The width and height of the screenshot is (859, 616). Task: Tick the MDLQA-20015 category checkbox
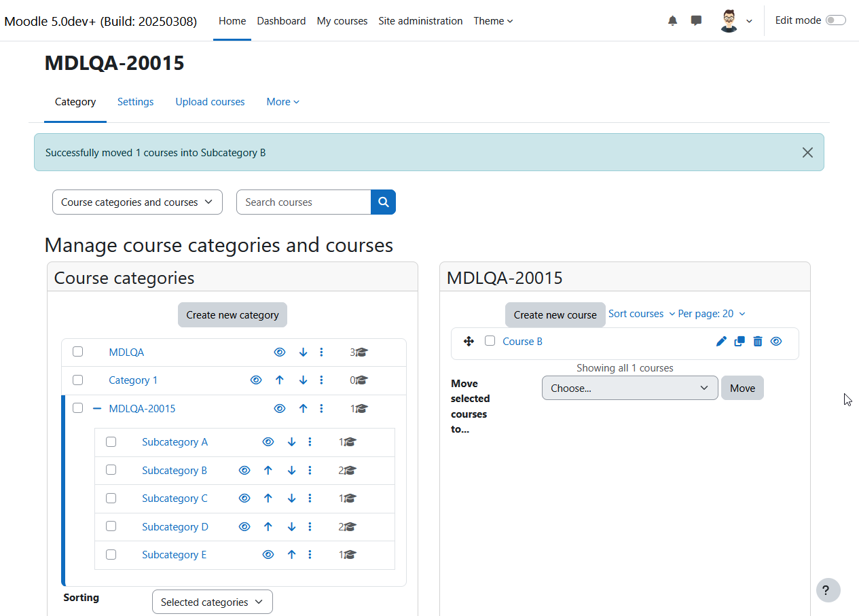[78, 407]
